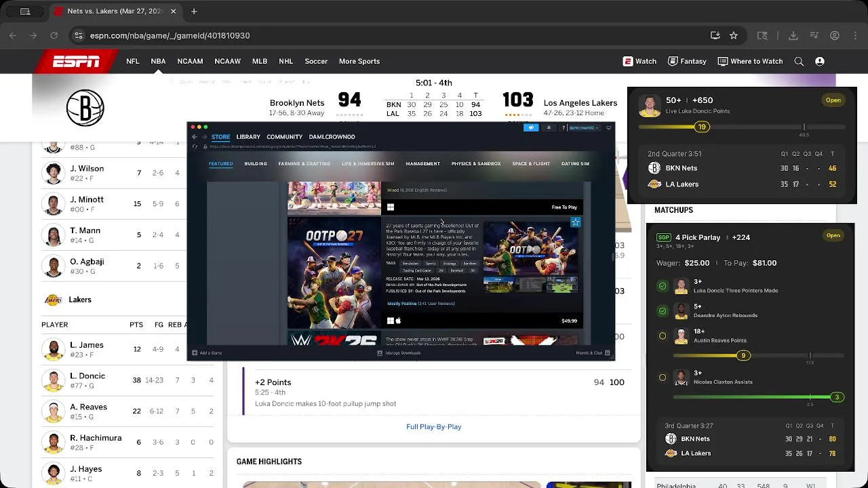Select SPACE & FLIGHT category in Steam
Viewport: 868px width, 488px height.
click(x=531, y=163)
